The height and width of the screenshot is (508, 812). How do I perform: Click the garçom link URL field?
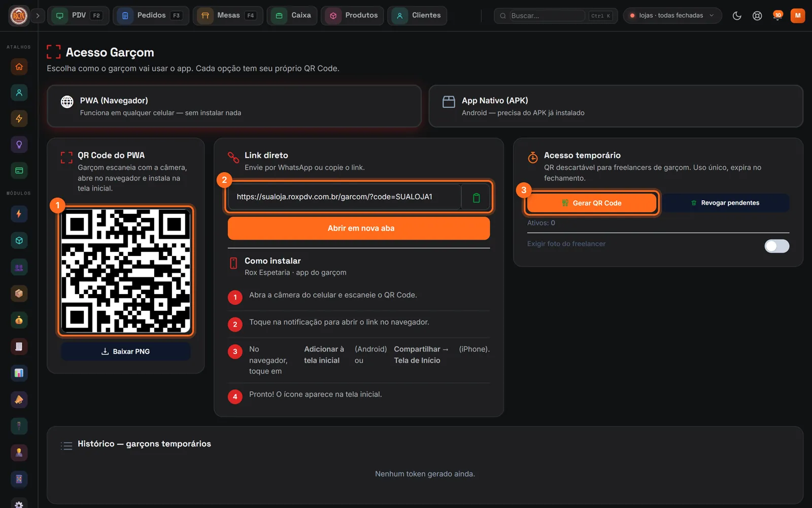pos(345,197)
